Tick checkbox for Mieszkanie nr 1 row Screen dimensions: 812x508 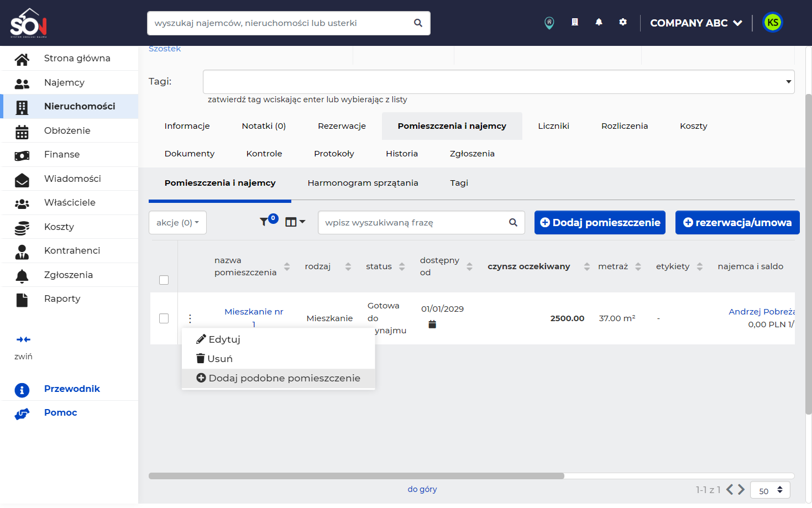(x=164, y=318)
